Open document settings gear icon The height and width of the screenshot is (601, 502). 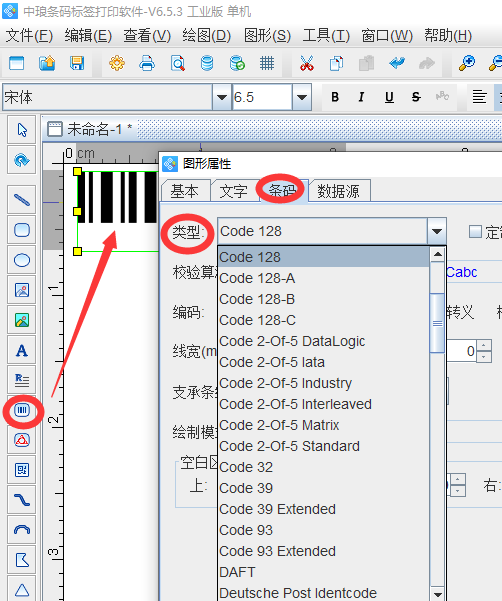pyautogui.click(x=117, y=63)
